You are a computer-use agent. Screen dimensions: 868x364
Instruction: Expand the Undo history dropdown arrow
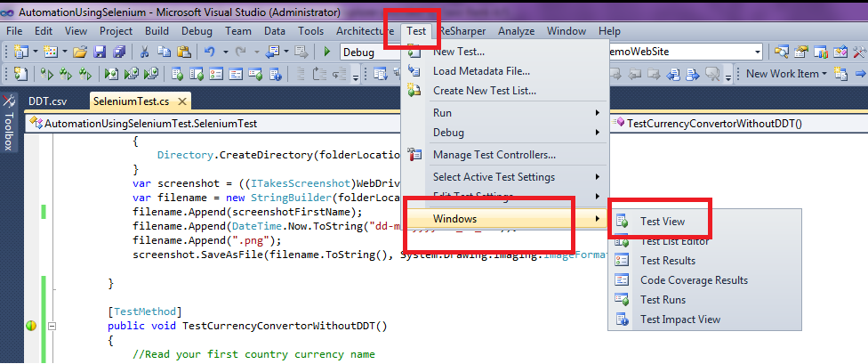(226, 53)
